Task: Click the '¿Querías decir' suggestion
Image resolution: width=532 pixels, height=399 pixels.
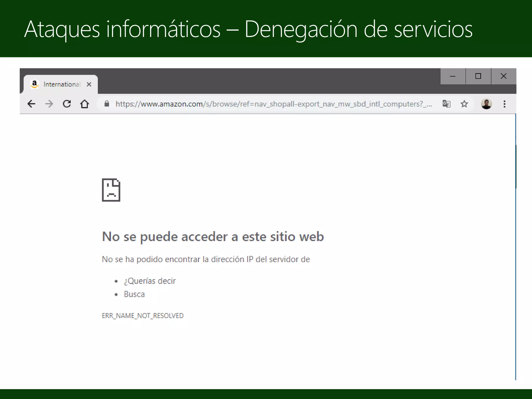Action: 150,281
